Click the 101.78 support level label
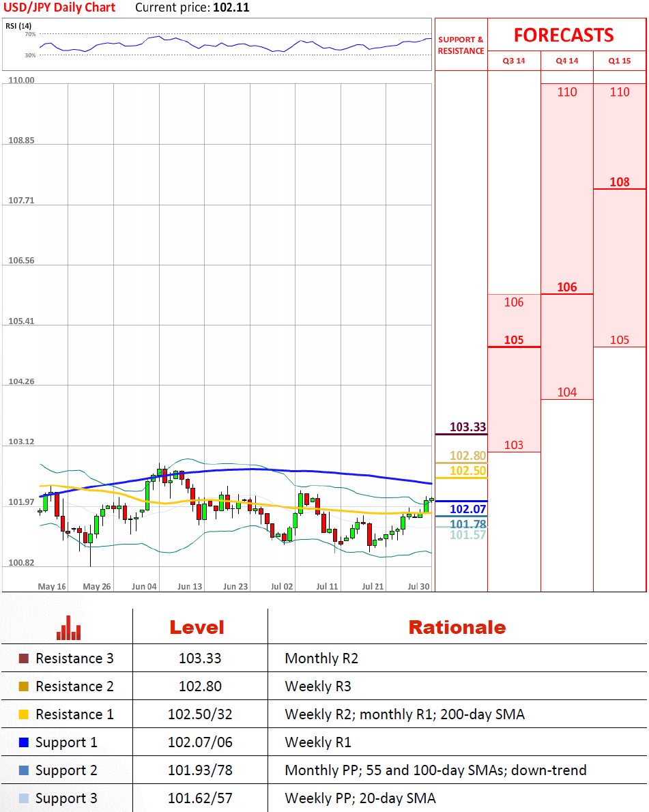 pos(467,524)
